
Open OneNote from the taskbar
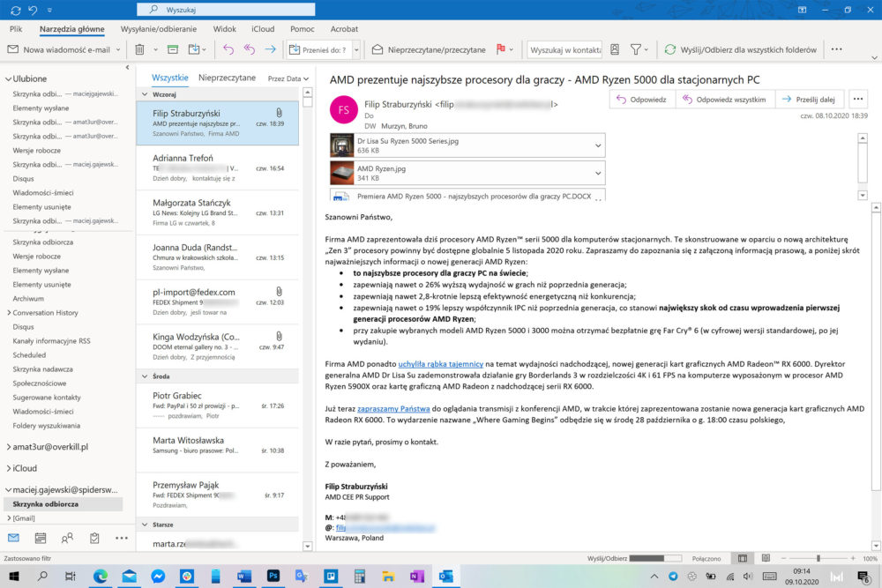417,576
